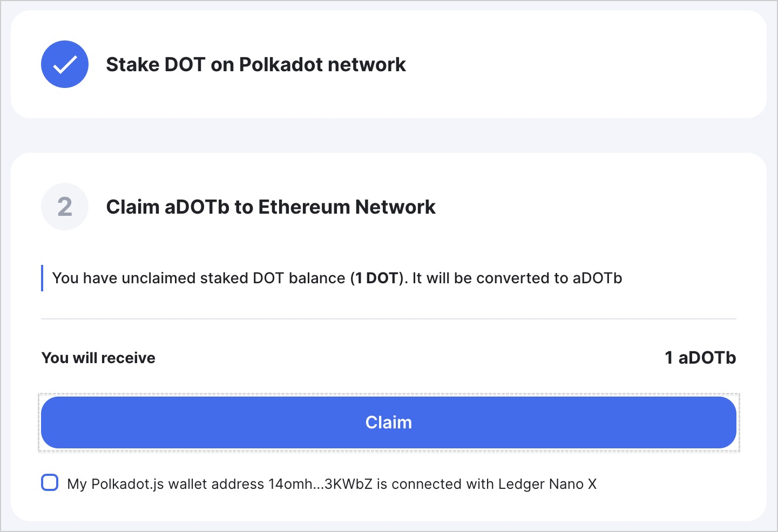Click the wallet address 14omh...3KWbZ text
Screen dimensions: 778x532
tap(321, 484)
